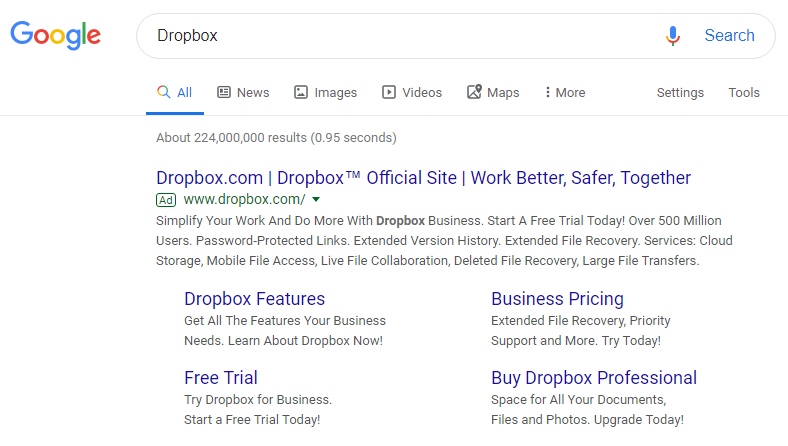The height and width of the screenshot is (446, 788).
Task: Click the 'Simplify Your Work And Do More' description
Action: pos(444,240)
